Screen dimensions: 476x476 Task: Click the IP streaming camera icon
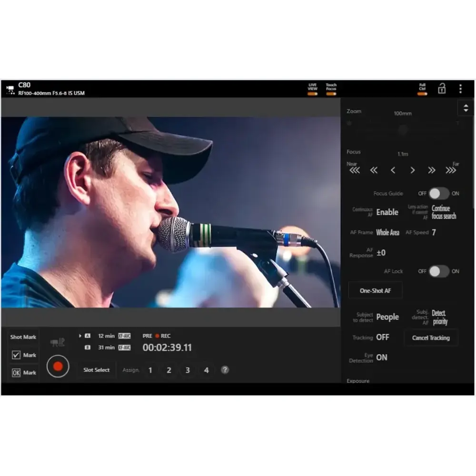tap(58, 342)
